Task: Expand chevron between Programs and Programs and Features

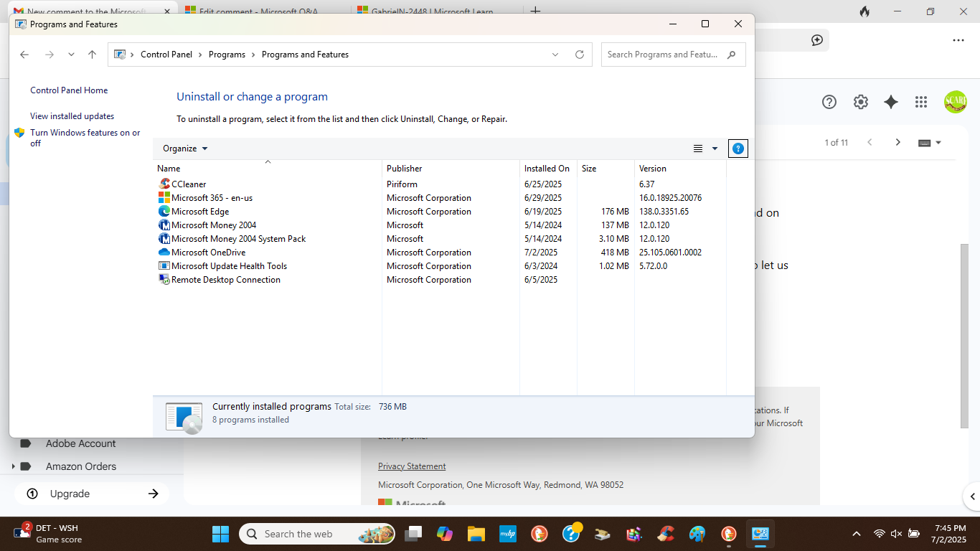Action: coord(253,55)
